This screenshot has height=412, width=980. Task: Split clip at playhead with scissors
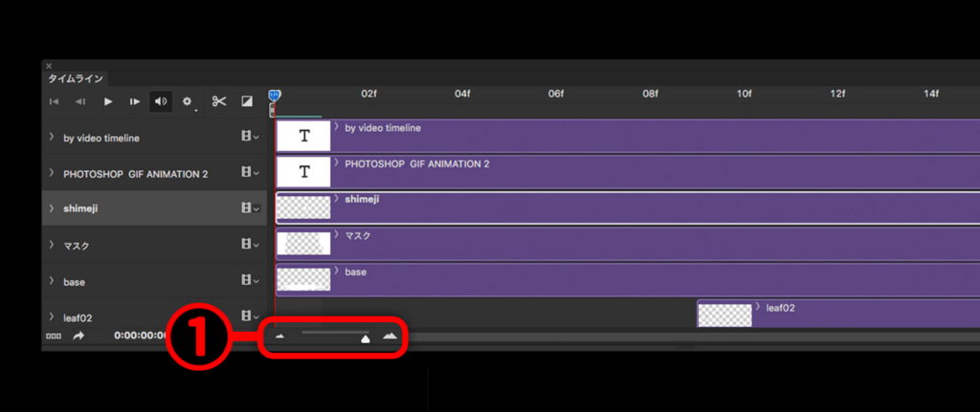click(219, 101)
